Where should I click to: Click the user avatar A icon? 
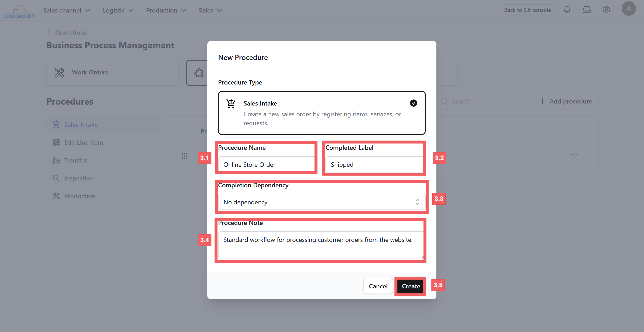coord(628,9)
